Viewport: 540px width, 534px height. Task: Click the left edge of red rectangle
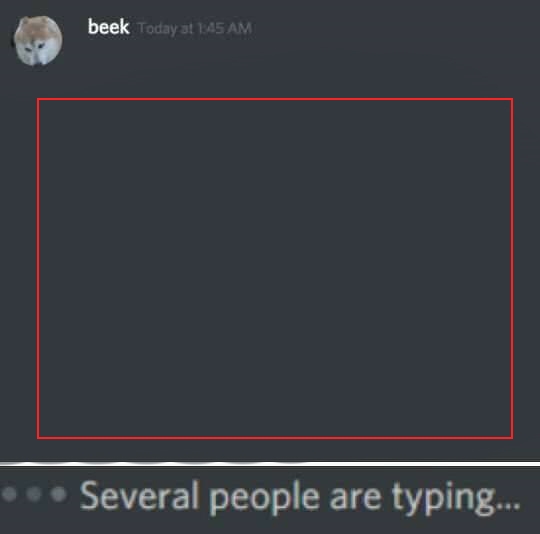pos(38,269)
